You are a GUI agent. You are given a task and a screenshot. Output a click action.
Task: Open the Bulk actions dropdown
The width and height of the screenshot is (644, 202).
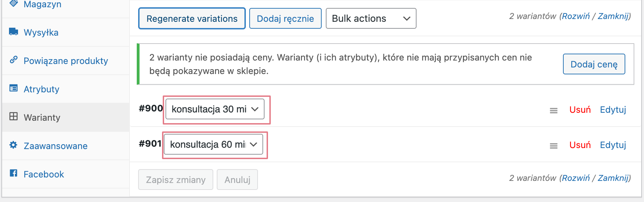[371, 18]
